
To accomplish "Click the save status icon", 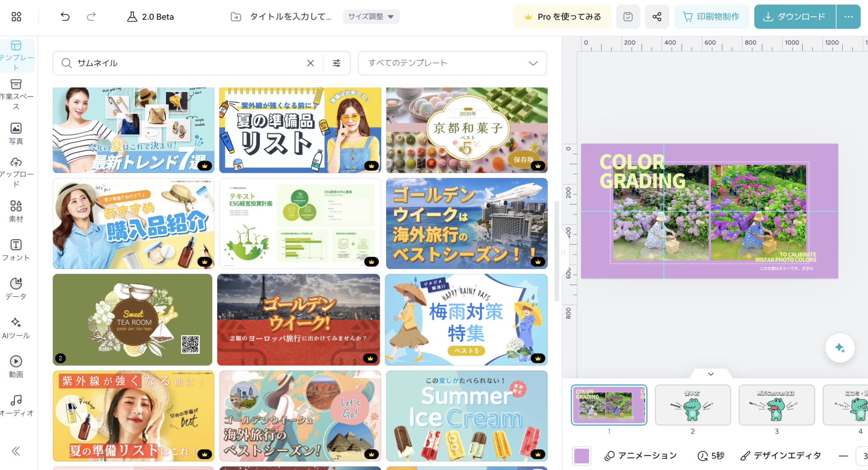I will (x=628, y=17).
